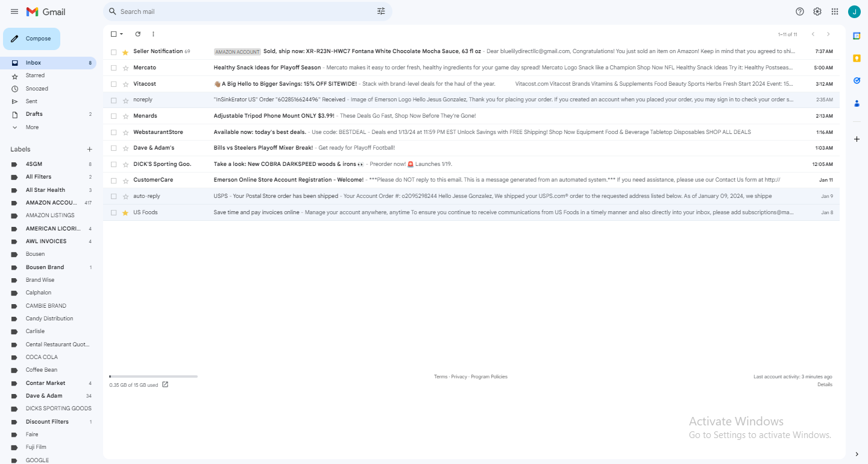The height and width of the screenshot is (464, 868).
Task: Open the Snoozed folder
Action: [49, 89]
